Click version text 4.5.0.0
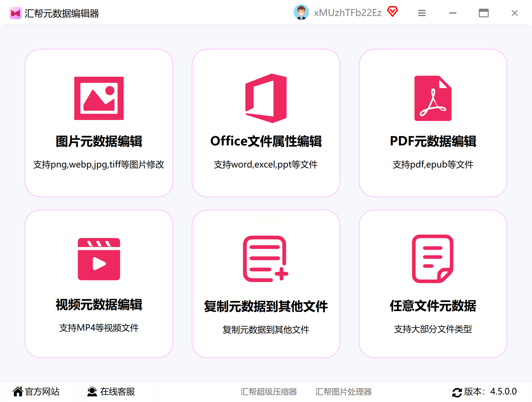 point(504,391)
